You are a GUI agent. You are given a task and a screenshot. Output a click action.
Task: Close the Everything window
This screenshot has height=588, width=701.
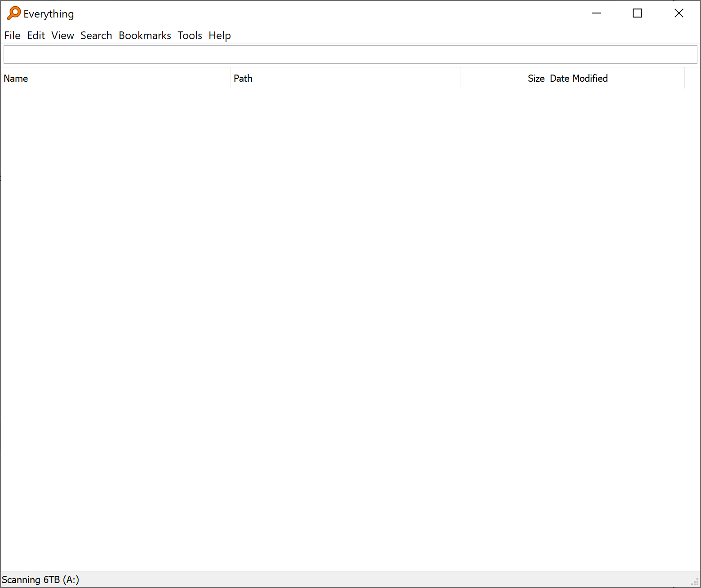[x=679, y=13]
